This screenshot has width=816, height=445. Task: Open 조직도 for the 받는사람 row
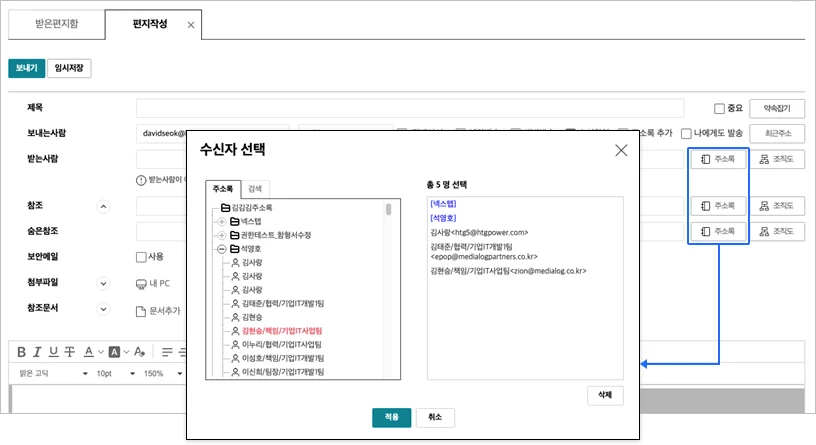coord(777,160)
